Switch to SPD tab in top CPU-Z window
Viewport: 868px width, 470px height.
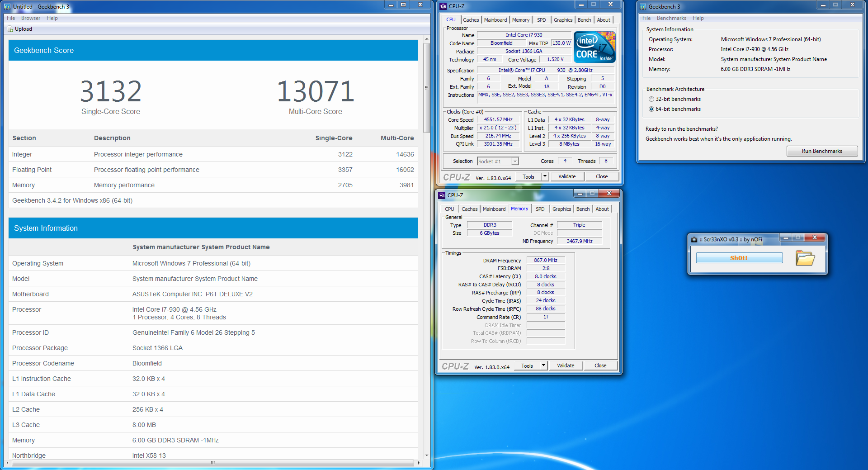541,20
